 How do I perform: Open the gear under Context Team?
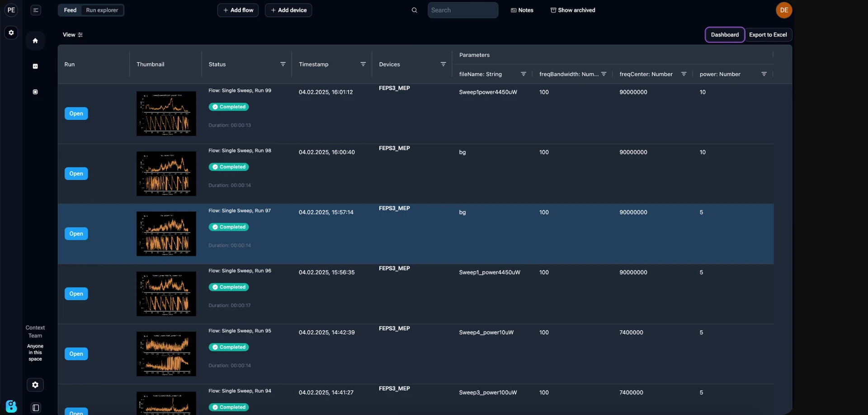pos(35,385)
